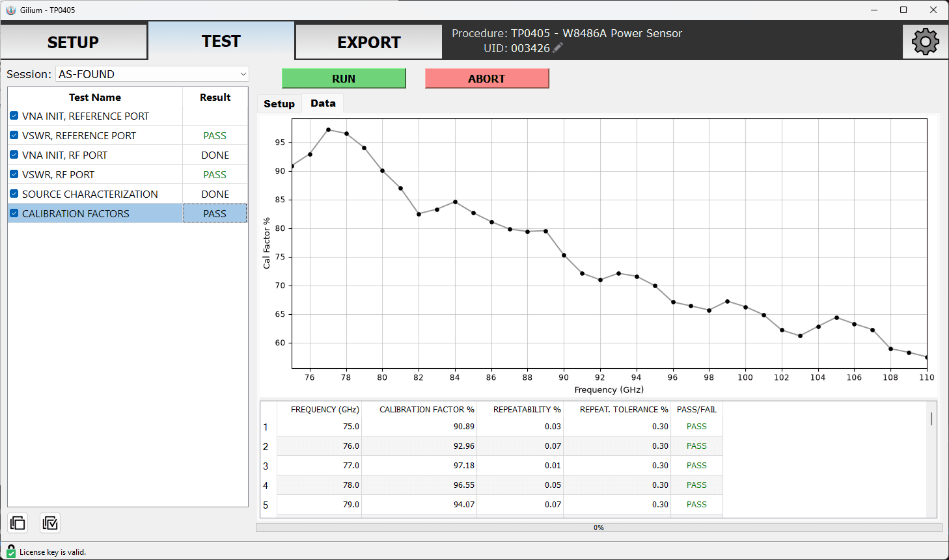Click the license lock icon in status bar

(10, 551)
